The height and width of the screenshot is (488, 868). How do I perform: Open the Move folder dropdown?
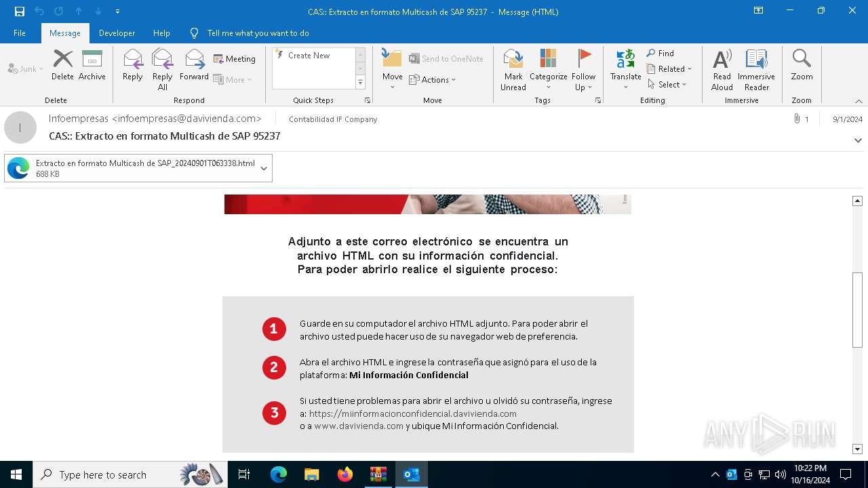tap(393, 69)
